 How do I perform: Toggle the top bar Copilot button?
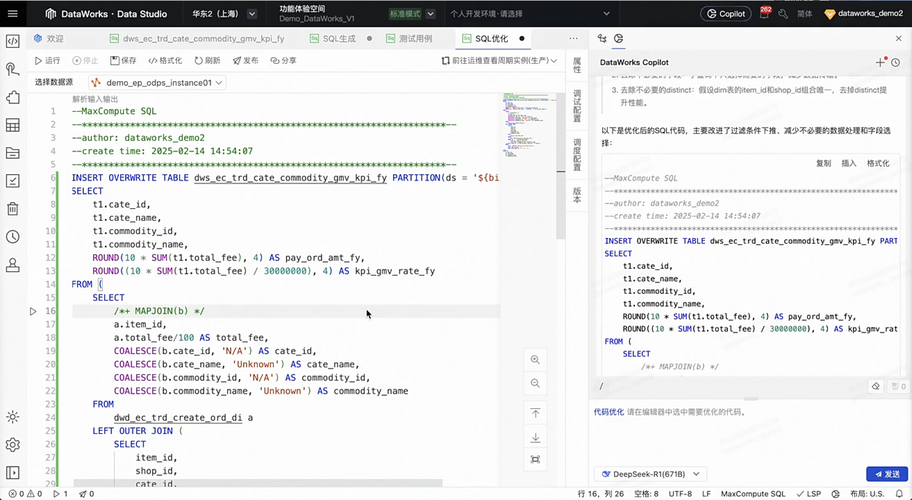pos(726,14)
